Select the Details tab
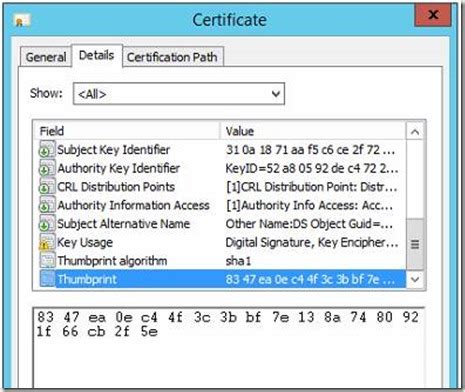Screen dimensions: 465x392 point(97,55)
